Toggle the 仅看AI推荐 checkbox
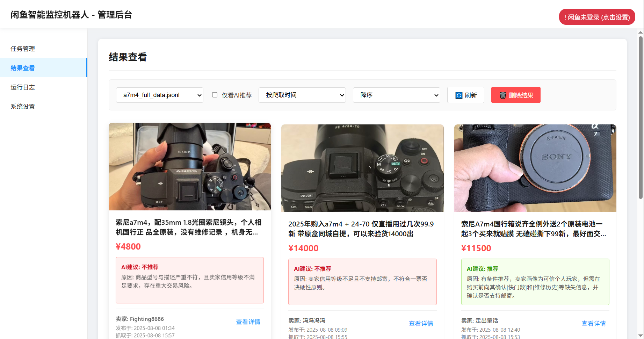Screen dimensions: 644x339 pos(215,95)
